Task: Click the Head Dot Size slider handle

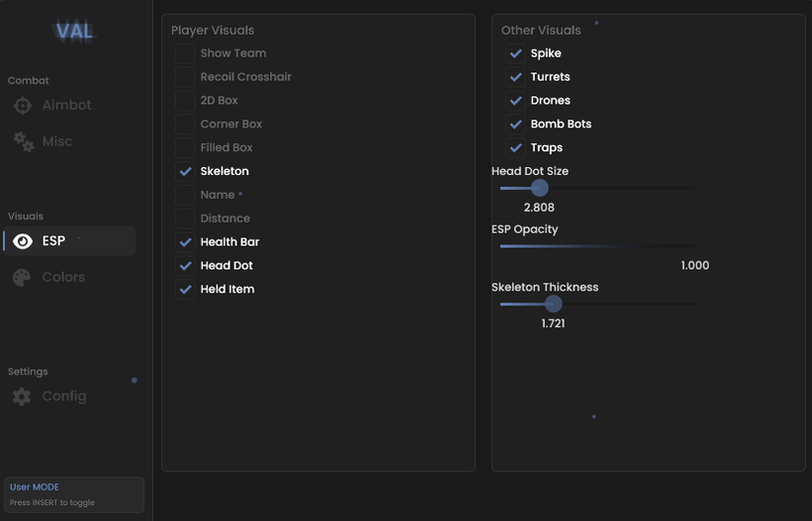Action: (x=540, y=188)
